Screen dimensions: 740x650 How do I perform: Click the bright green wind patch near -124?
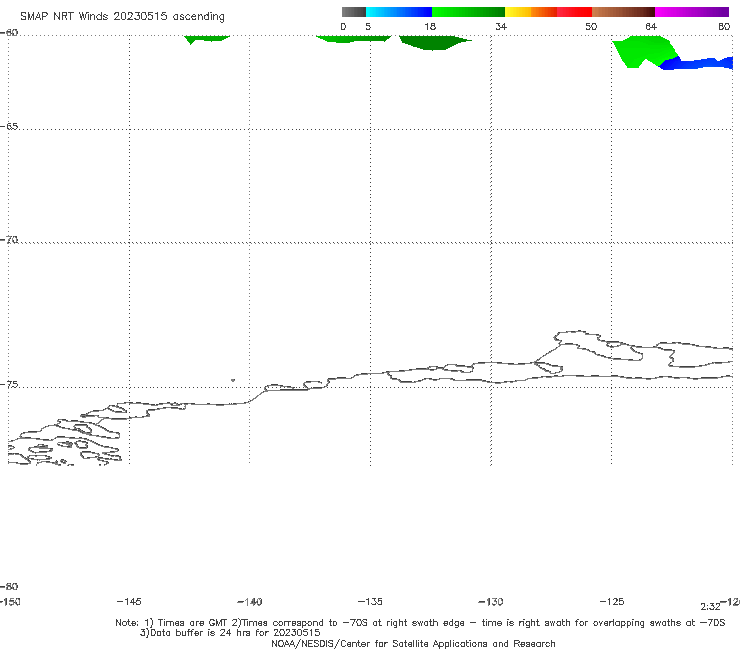tap(644, 51)
